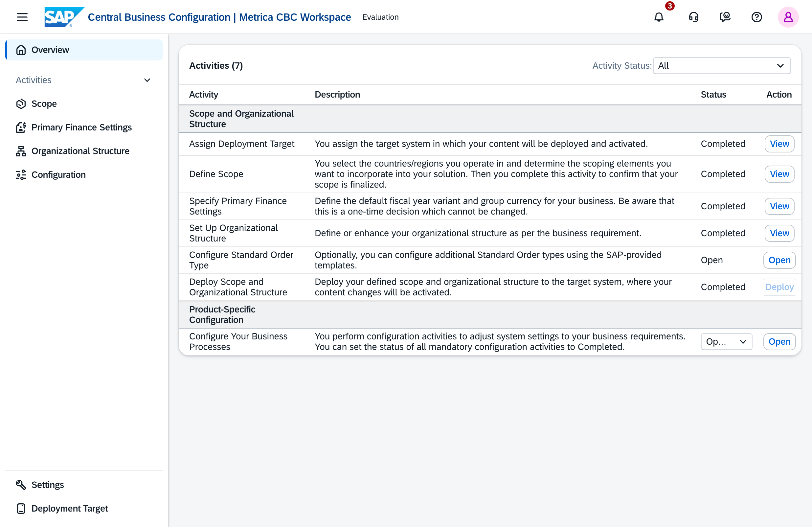This screenshot has height=527, width=812.
Task: Click the Scope cube icon
Action: pos(21,104)
